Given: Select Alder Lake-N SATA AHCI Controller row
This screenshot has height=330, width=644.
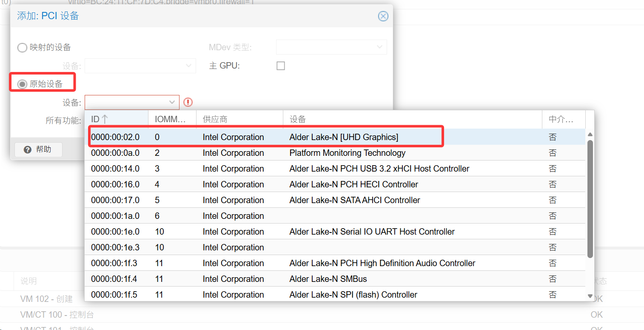Looking at the screenshot, I should tap(354, 200).
